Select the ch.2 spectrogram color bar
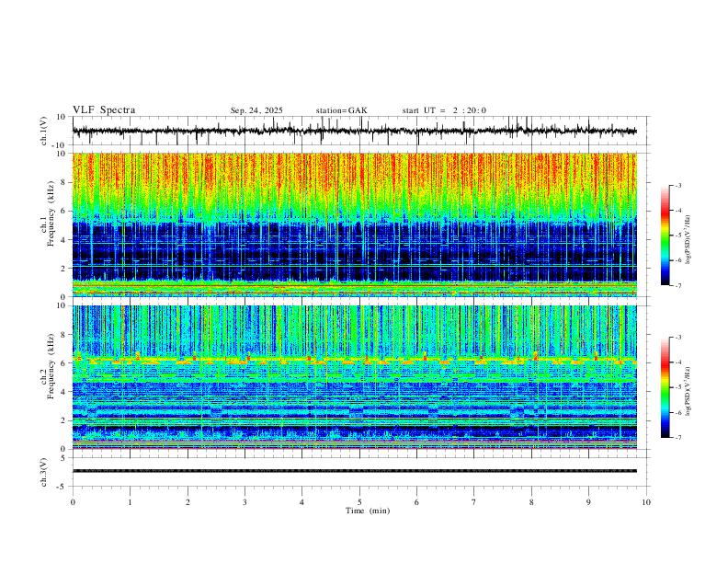The image size is (728, 563). 665,387
